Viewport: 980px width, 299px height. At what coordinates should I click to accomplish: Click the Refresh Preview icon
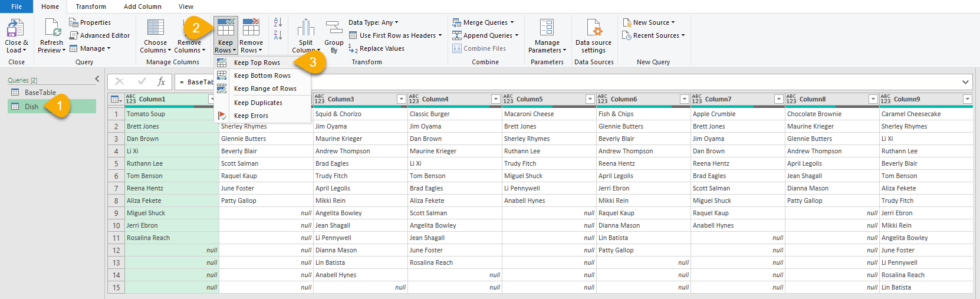point(52,28)
